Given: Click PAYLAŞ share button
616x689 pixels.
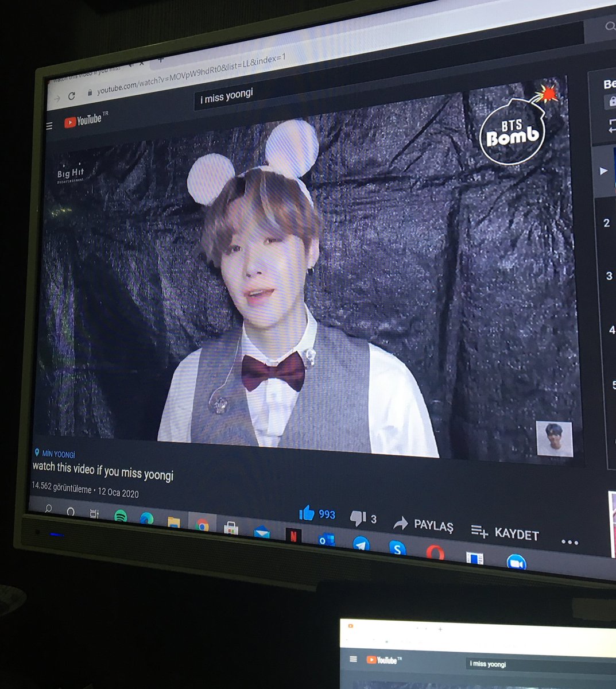Looking at the screenshot, I should pyautogui.click(x=423, y=524).
